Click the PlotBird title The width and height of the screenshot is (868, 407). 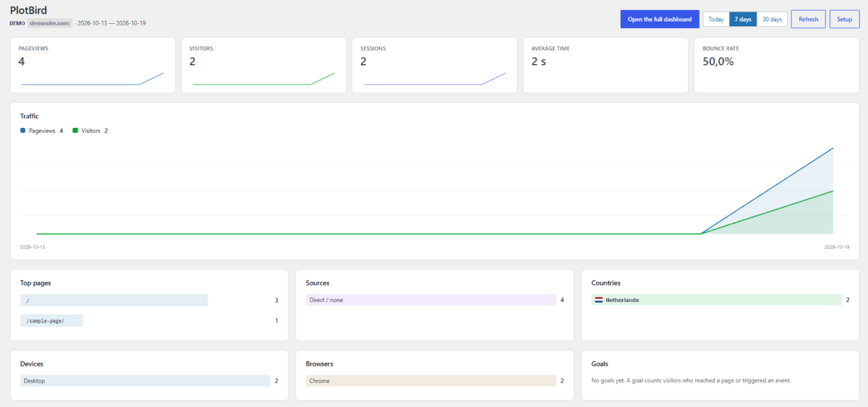click(29, 10)
